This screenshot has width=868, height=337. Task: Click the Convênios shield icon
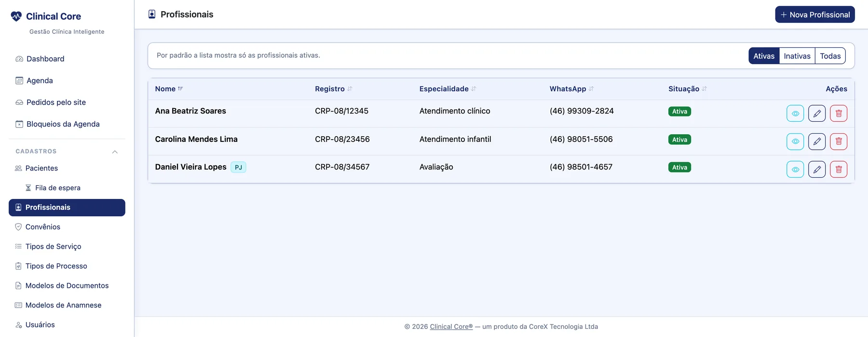pos(18,227)
